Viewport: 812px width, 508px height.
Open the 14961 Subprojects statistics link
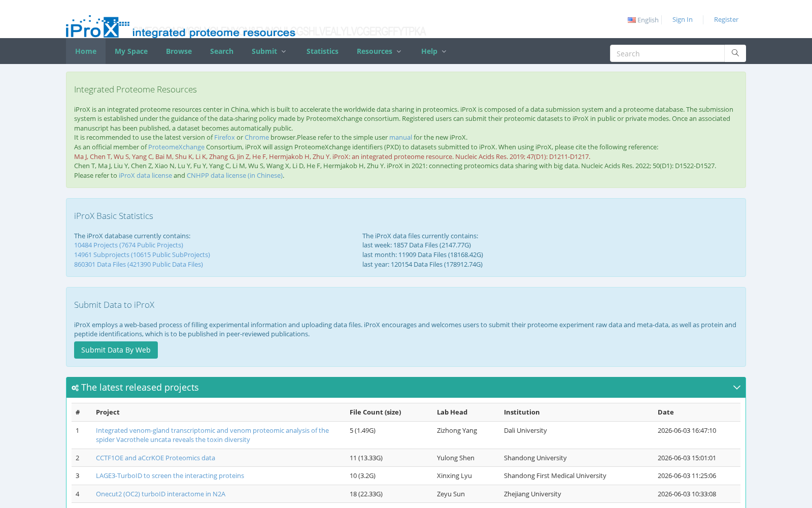tap(142, 255)
